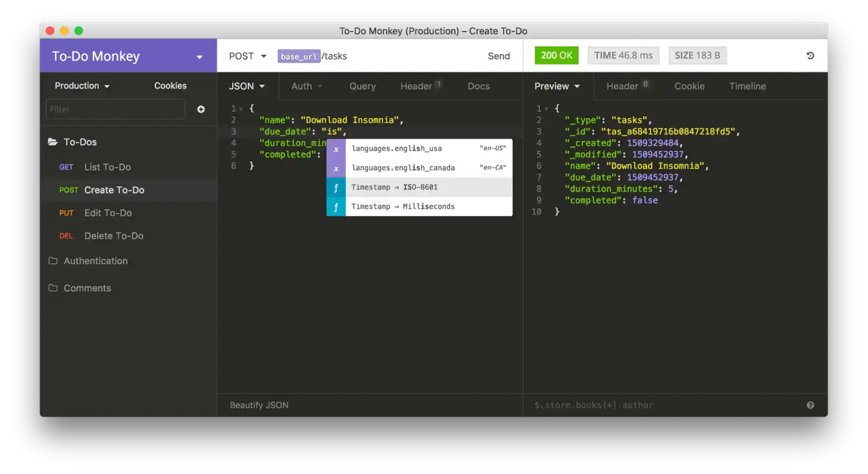Open the Production environment dropdown

coord(82,86)
